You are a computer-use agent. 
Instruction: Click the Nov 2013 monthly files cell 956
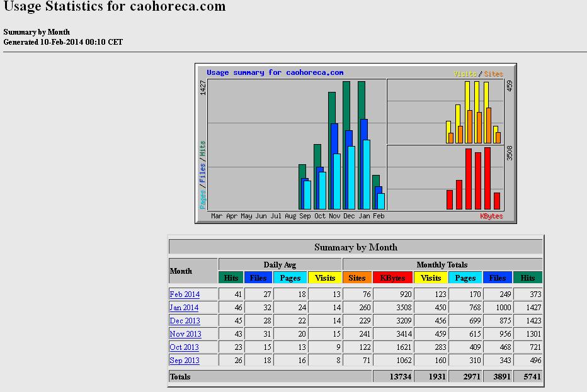498,334
